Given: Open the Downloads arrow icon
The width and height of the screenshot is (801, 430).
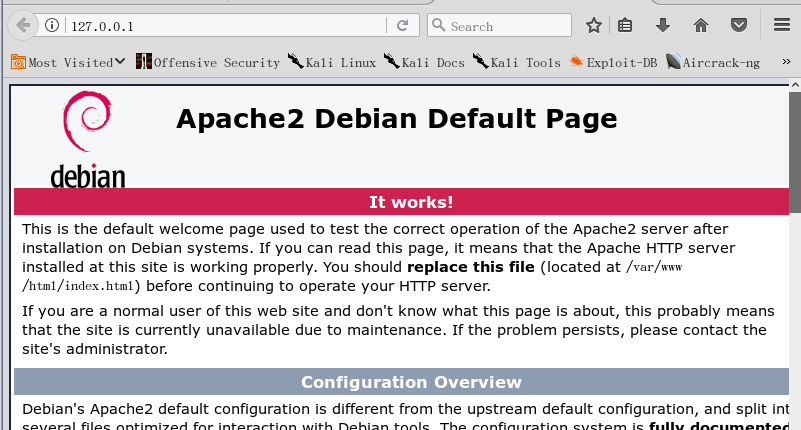Looking at the screenshot, I should pyautogui.click(x=663, y=25).
